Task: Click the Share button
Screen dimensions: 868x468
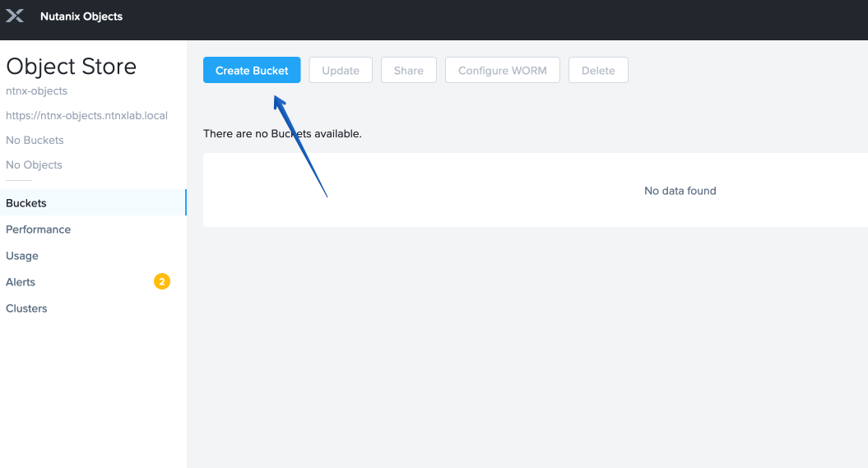Action: tap(409, 70)
